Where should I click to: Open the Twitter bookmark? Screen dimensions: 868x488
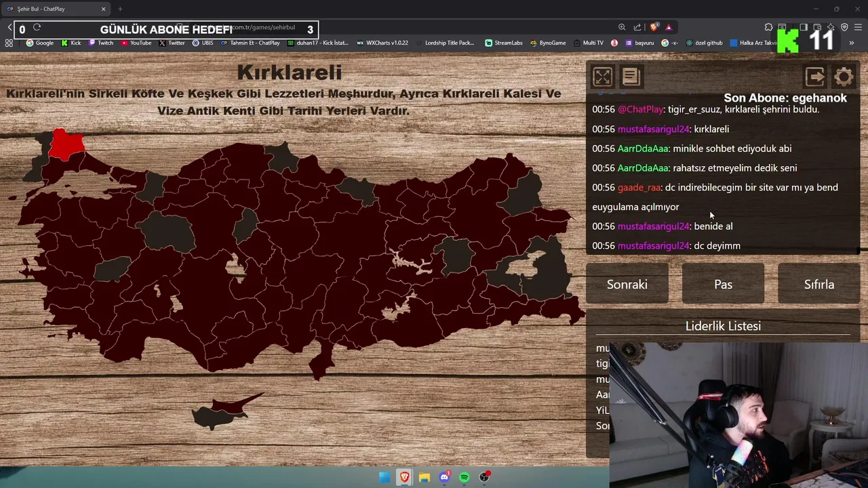pyautogui.click(x=172, y=43)
